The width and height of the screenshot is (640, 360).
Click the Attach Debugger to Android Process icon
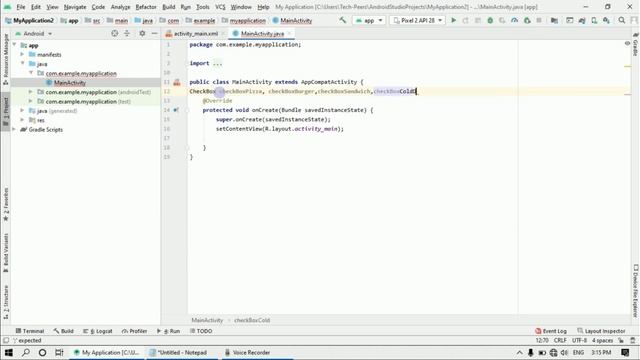tap(527, 20)
